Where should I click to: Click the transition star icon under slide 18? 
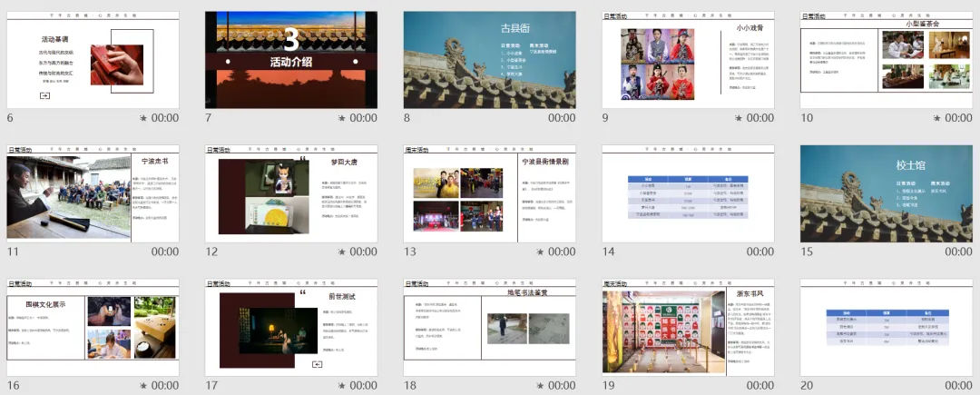pyautogui.click(x=540, y=386)
